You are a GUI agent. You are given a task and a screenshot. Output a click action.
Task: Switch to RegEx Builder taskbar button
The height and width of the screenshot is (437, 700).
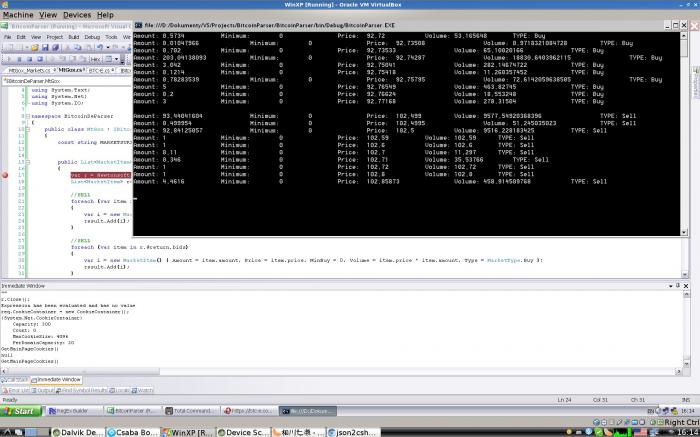[x=73, y=411]
